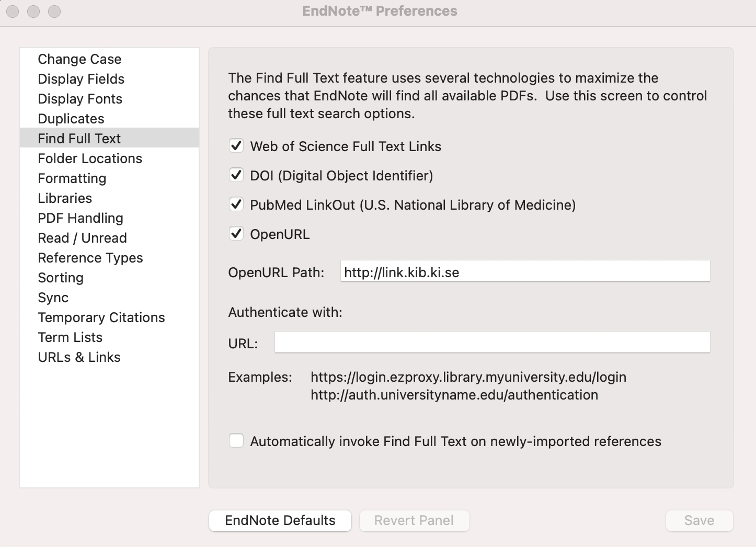Toggle the OpenURL checkbox
The image size is (756, 547).
coord(236,234)
